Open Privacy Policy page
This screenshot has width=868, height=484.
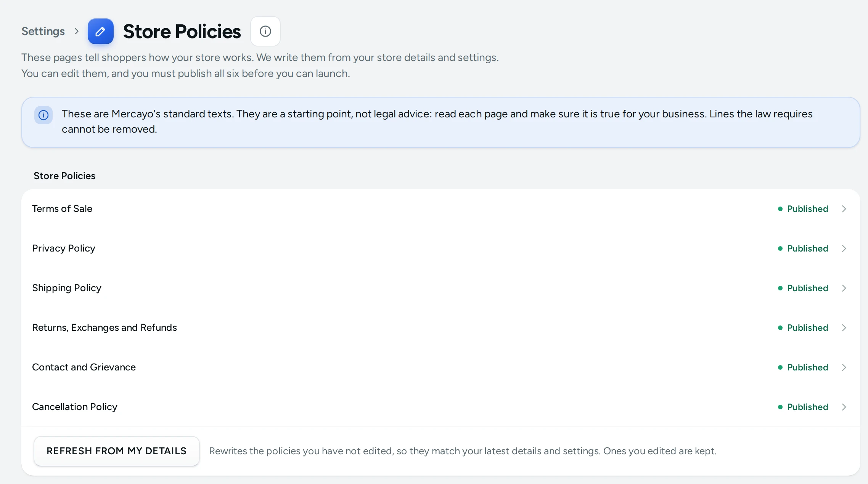440,248
